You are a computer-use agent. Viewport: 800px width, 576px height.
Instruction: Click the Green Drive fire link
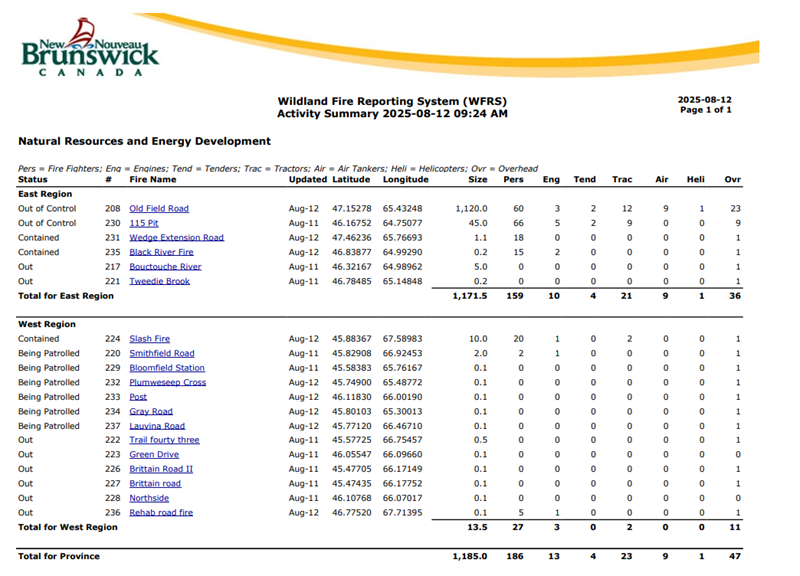(x=154, y=455)
